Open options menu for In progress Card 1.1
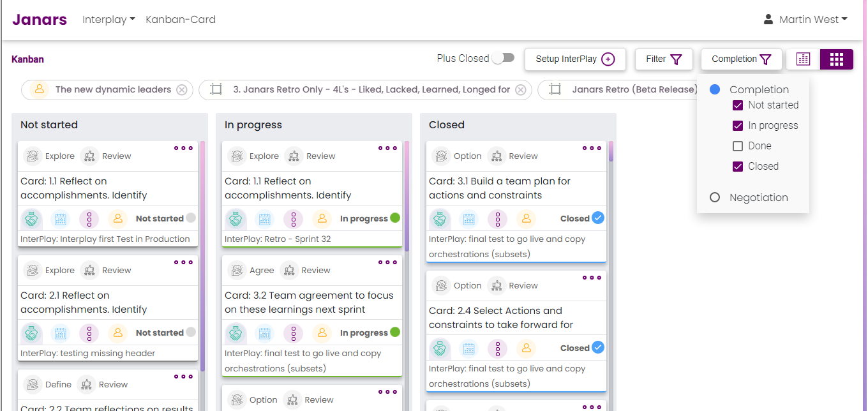 coord(387,148)
